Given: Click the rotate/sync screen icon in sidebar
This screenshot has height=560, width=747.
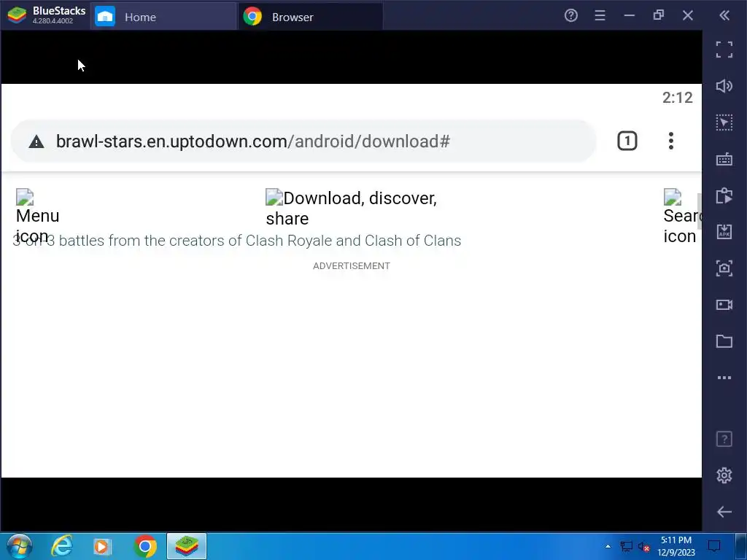Looking at the screenshot, I should [x=724, y=195].
